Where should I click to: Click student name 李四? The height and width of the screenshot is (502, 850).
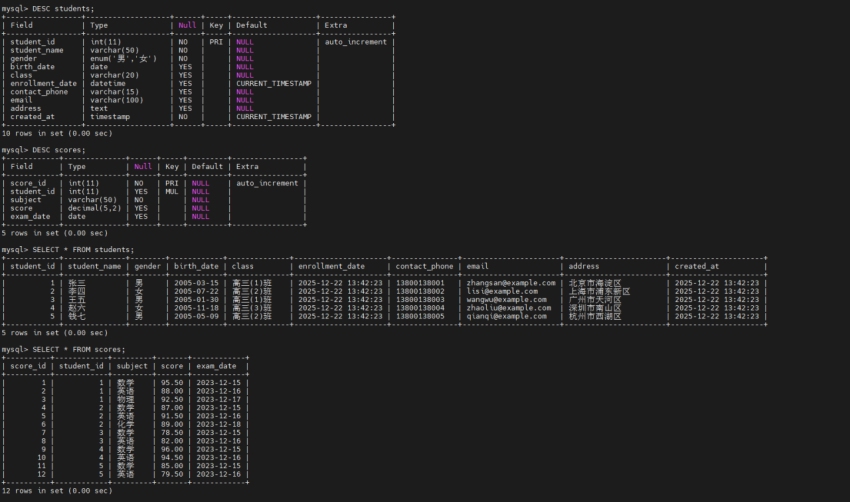pyautogui.click(x=77, y=291)
